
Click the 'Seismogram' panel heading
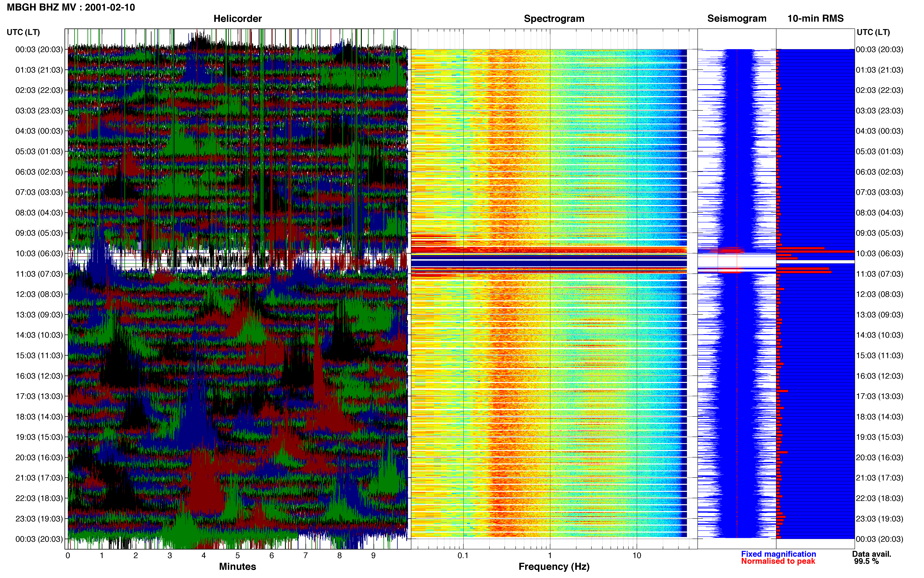[736, 19]
